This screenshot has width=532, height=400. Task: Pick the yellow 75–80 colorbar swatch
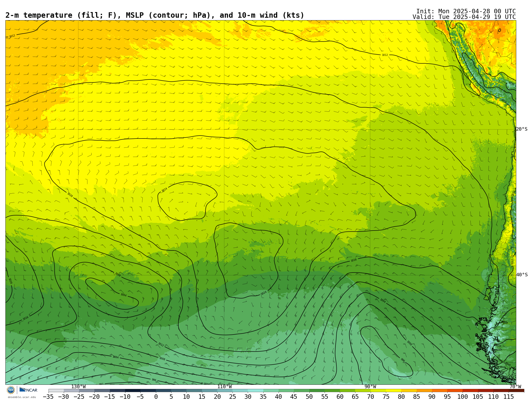coord(394,391)
